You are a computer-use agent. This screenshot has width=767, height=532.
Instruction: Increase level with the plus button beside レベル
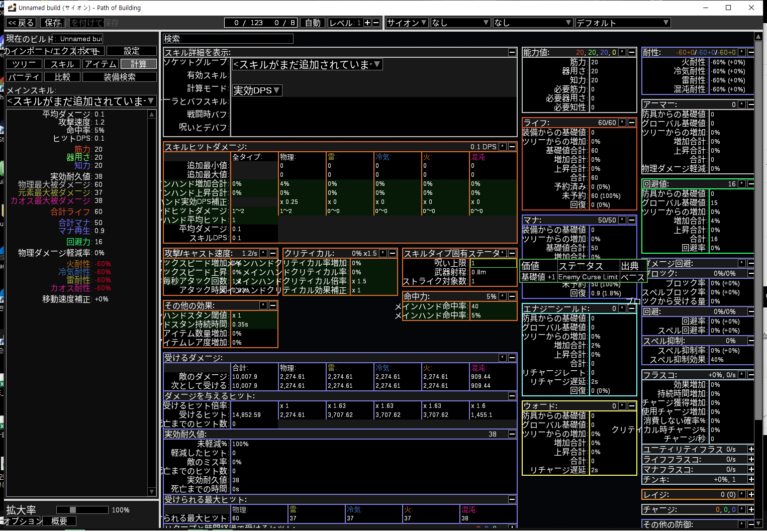pyautogui.click(x=367, y=23)
